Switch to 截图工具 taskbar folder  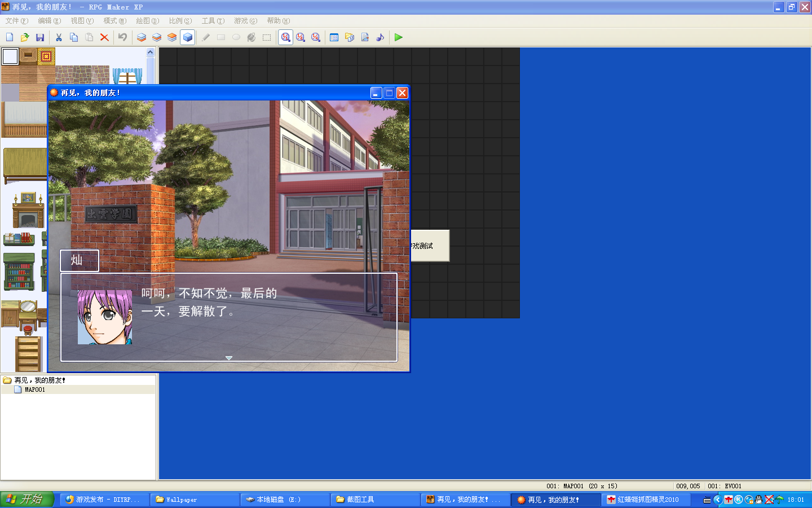coord(375,500)
